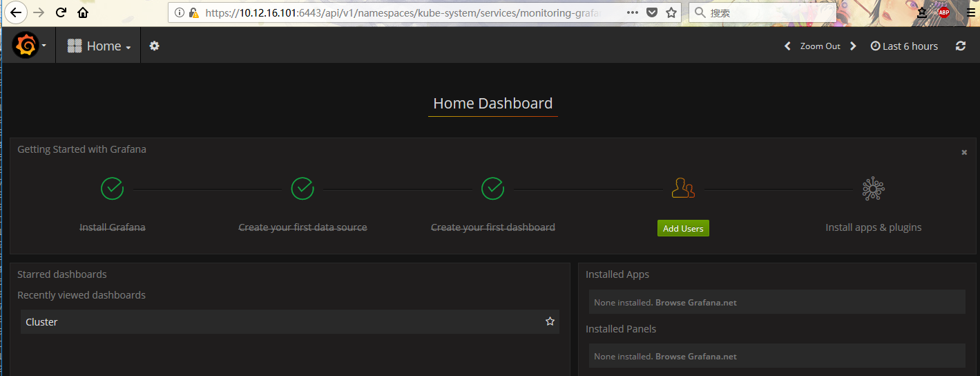
Task: Close Getting Started panel
Action: pyautogui.click(x=964, y=152)
